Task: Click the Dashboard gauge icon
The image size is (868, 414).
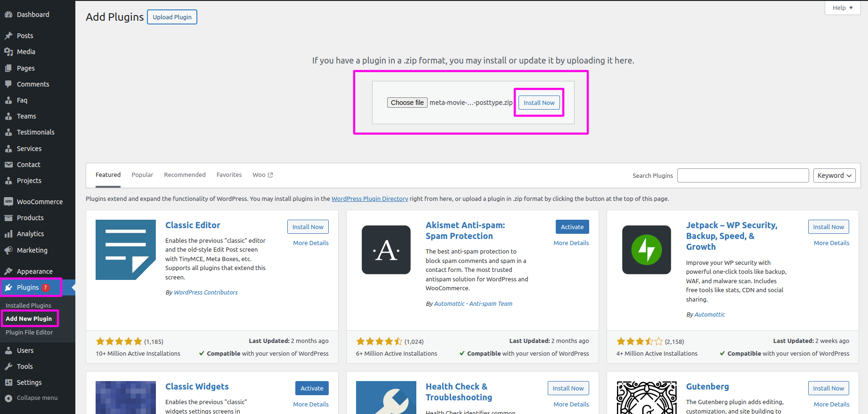Action: pyautogui.click(x=8, y=15)
